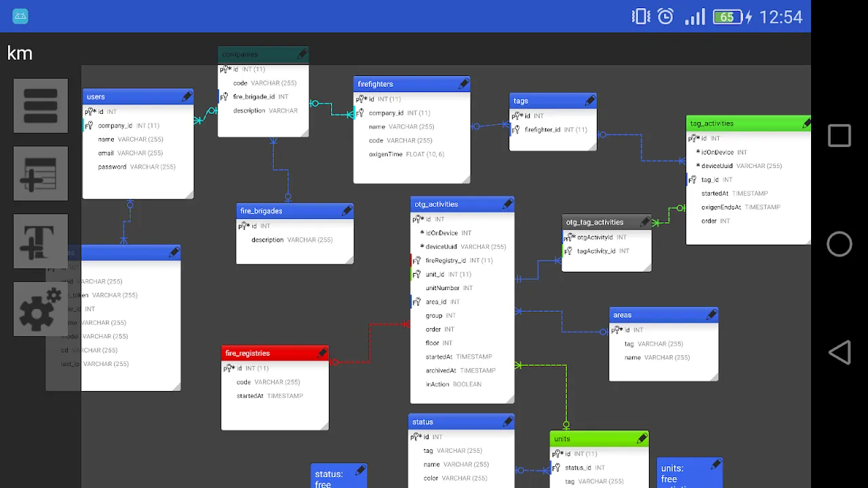Viewport: 868px width, 488px height.
Task: Edit the firefighters table via its pencil icon
Action: coord(464,83)
